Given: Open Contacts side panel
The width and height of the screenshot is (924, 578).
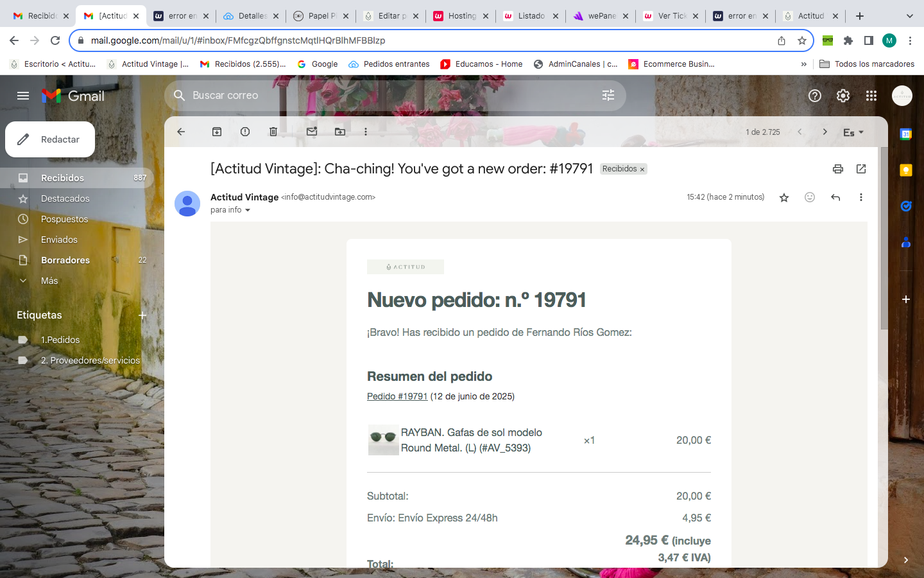Looking at the screenshot, I should pyautogui.click(x=906, y=242).
